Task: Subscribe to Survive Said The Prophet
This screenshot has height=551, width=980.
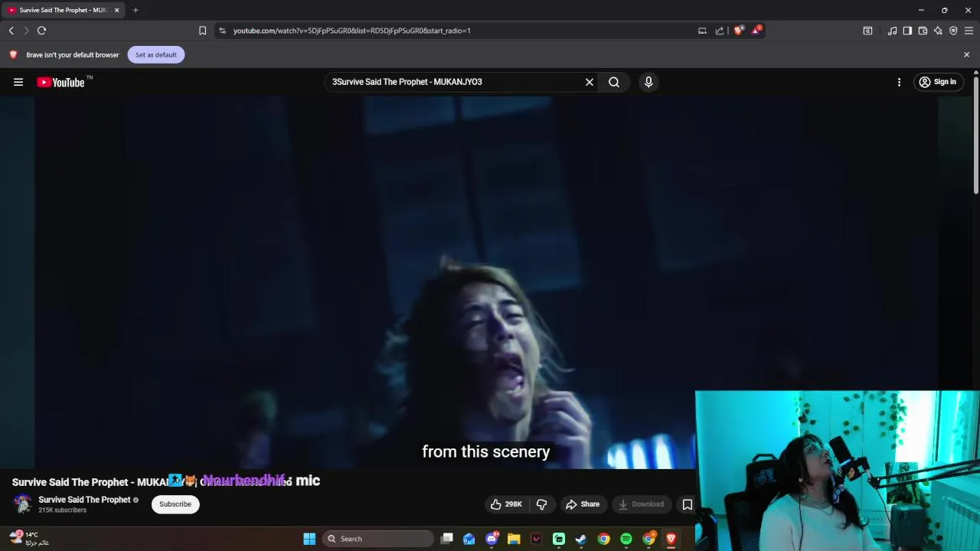Action: (175, 504)
